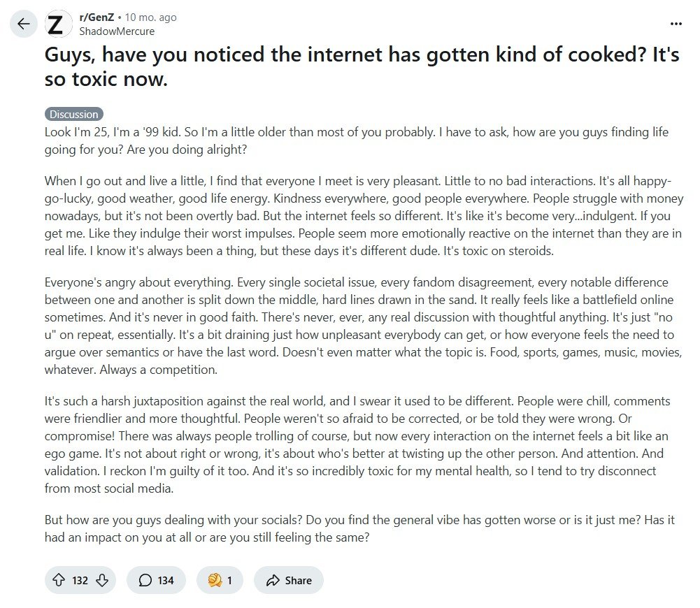
Task: Click the award count of 1
Action: [229, 580]
